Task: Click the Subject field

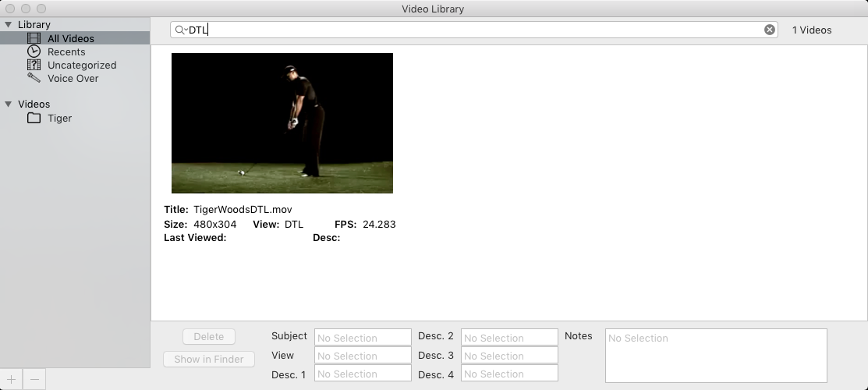Action: click(363, 337)
